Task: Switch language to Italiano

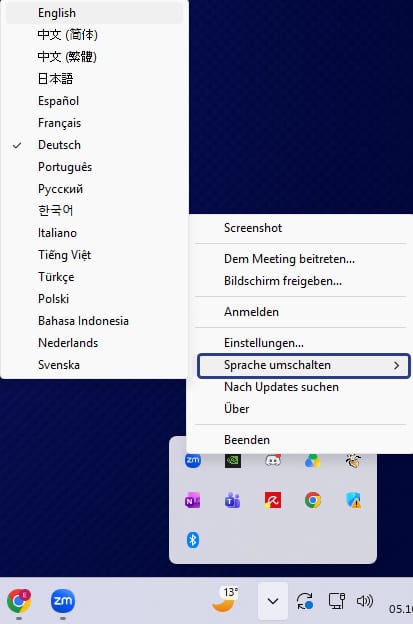Action: (95, 233)
